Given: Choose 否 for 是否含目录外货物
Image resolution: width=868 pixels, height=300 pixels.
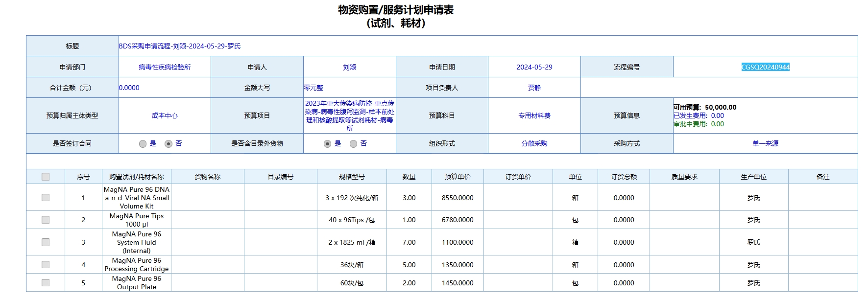Looking at the screenshot, I should click(x=354, y=144).
